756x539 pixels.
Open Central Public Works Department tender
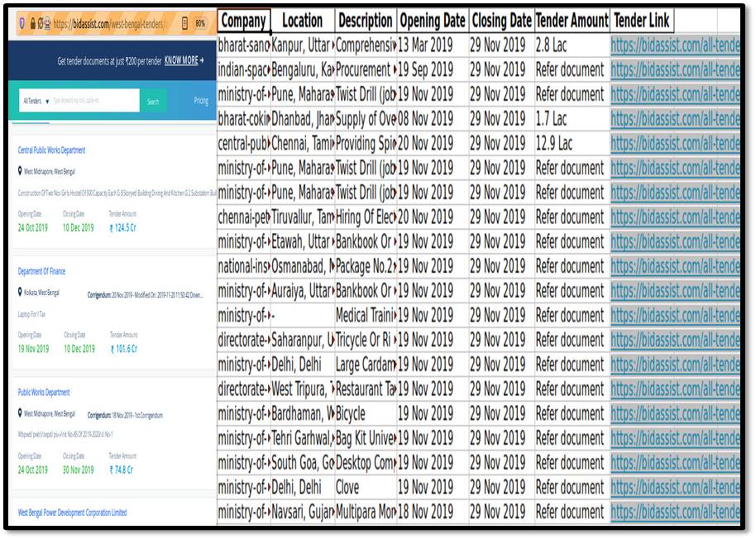coord(51,150)
